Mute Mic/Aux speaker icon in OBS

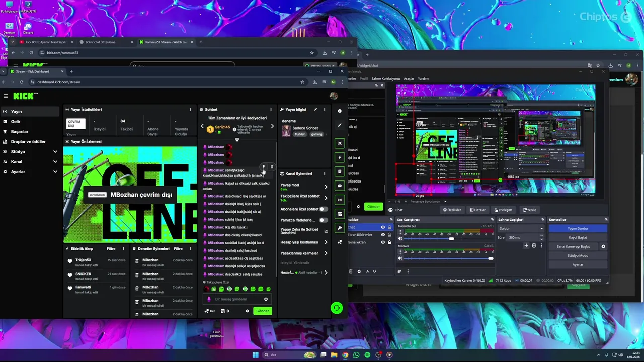(400, 258)
